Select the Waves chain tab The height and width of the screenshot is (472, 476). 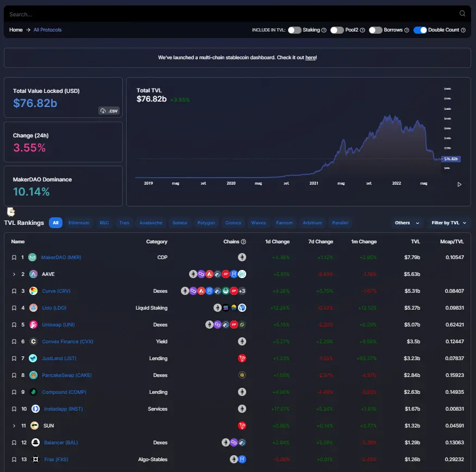[258, 223]
